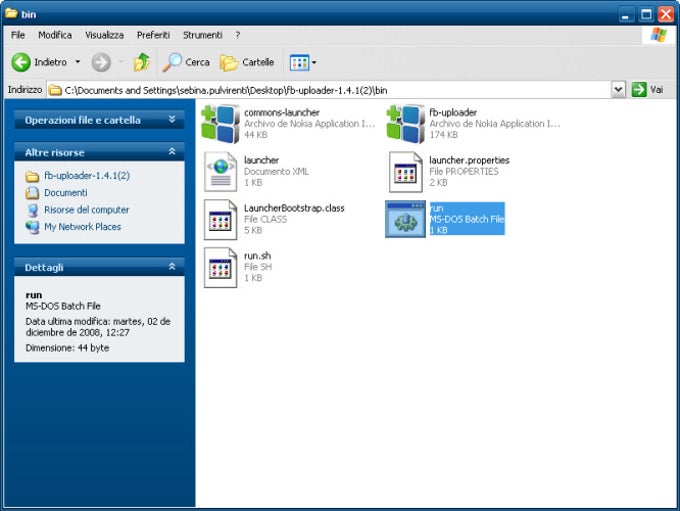Click the Windows flag logo
680x511 pixels.
point(659,35)
